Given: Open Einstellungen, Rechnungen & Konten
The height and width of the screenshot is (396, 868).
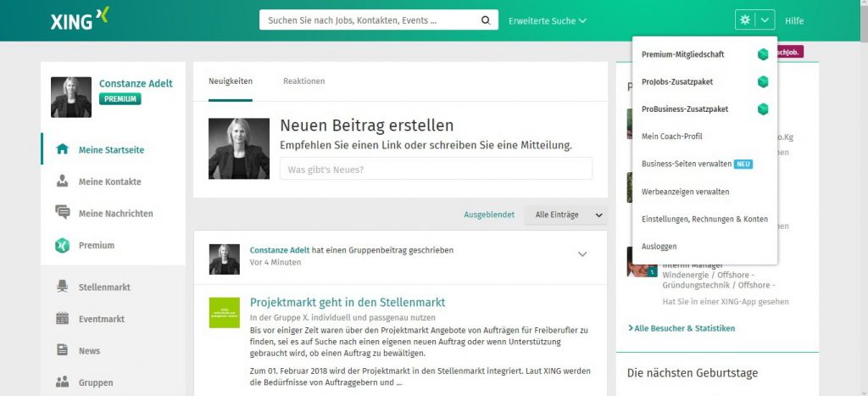Looking at the screenshot, I should (x=704, y=219).
